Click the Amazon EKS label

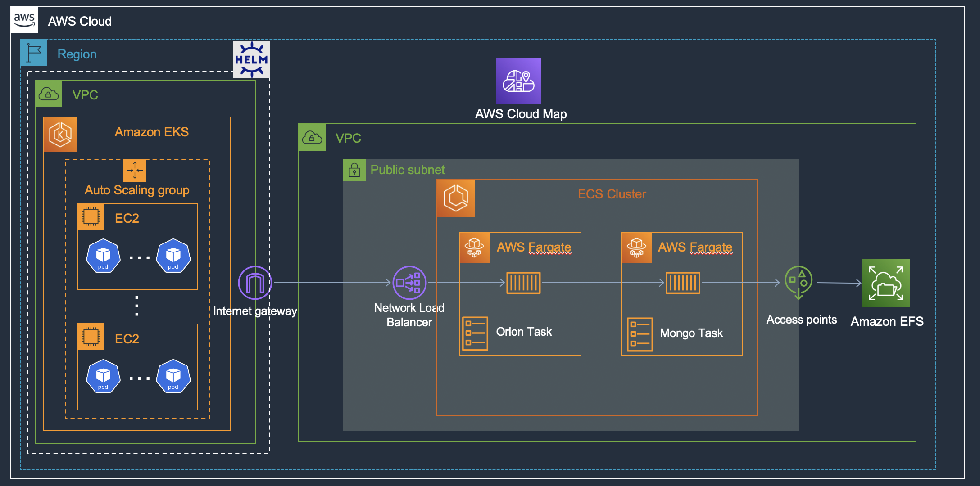point(151,132)
